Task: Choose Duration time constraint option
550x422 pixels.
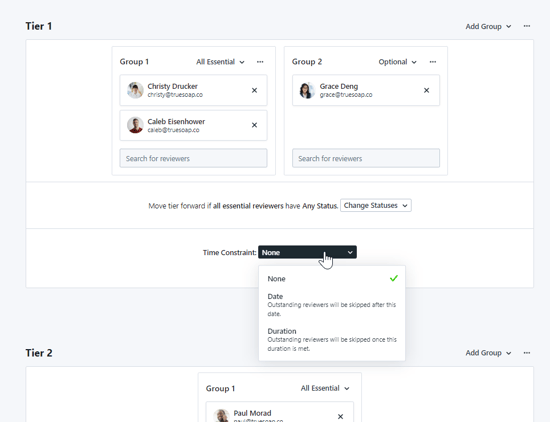Action: click(332, 340)
